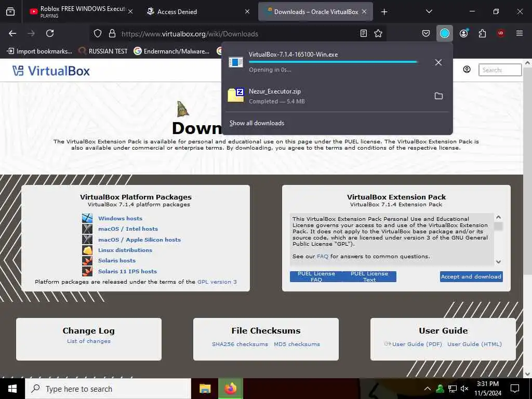Open the tracking protection shield icon
532x399 pixels.
98,34
